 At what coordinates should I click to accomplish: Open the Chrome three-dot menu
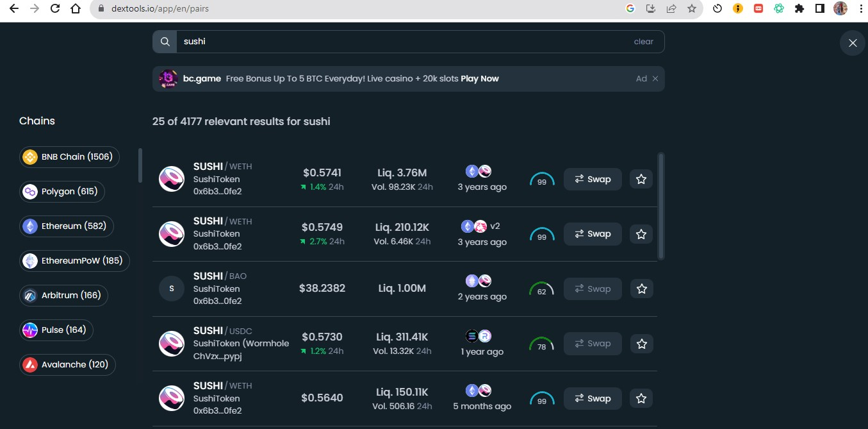(860, 9)
